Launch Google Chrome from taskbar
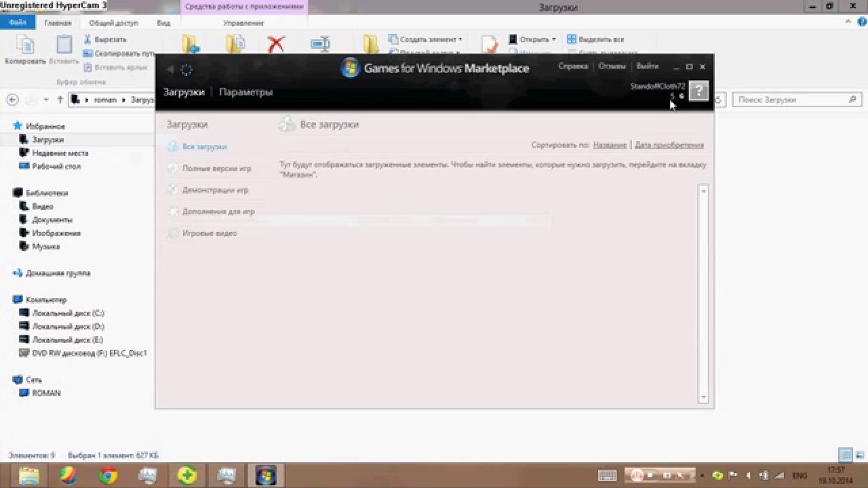The image size is (868, 488). click(x=108, y=476)
